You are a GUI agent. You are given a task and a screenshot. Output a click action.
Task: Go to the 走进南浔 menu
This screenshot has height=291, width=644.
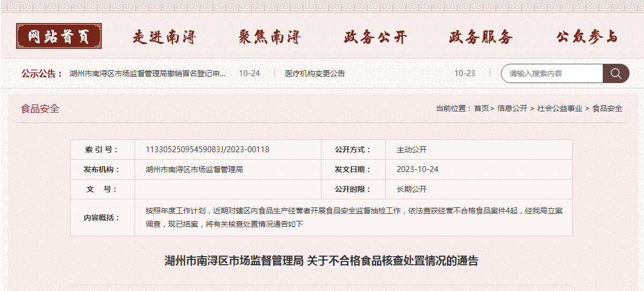point(164,37)
